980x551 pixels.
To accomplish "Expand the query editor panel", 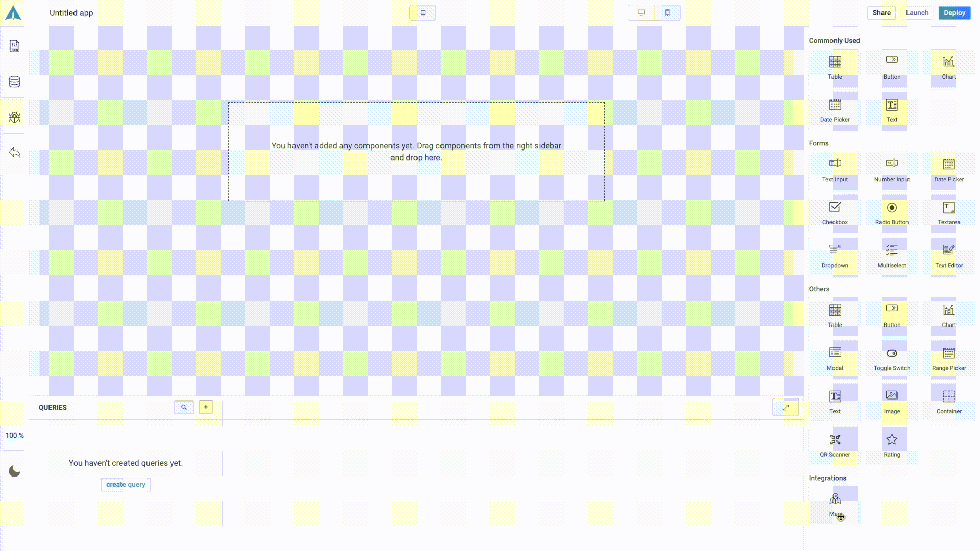I will point(786,407).
